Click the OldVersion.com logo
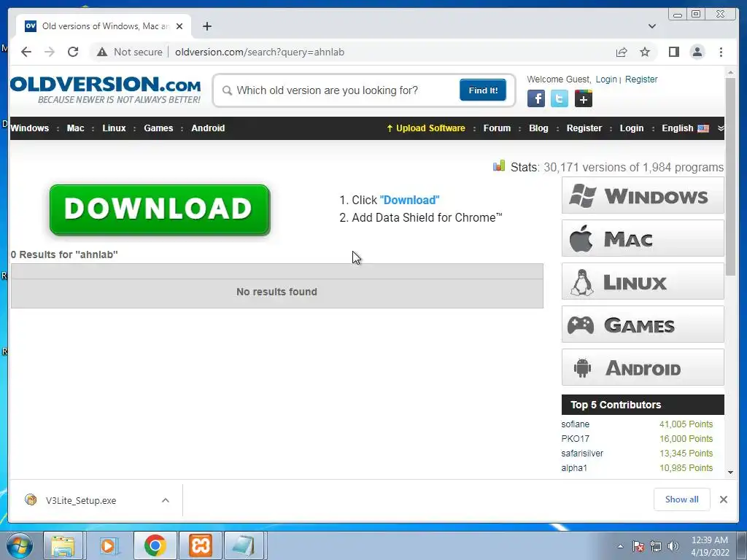 click(x=105, y=90)
